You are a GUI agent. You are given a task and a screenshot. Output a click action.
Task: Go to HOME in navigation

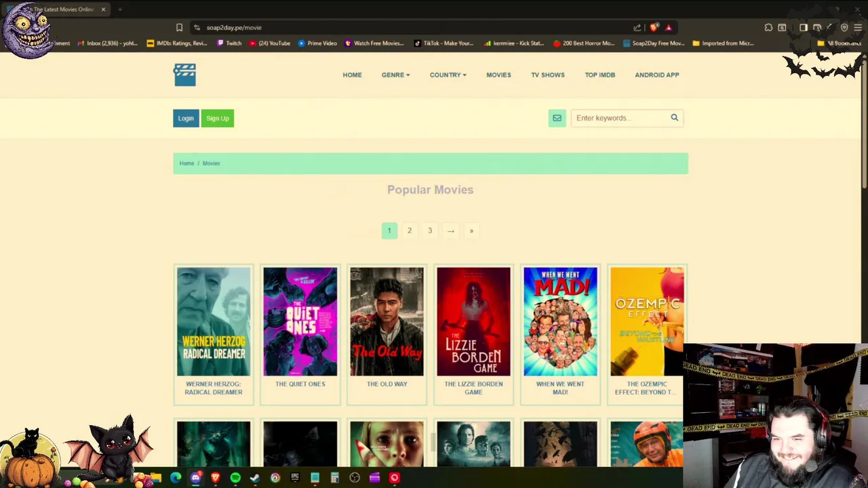tap(352, 75)
